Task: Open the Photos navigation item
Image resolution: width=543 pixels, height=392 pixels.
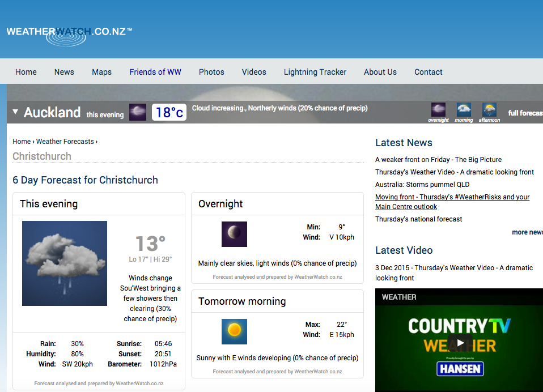Action: pyautogui.click(x=211, y=72)
